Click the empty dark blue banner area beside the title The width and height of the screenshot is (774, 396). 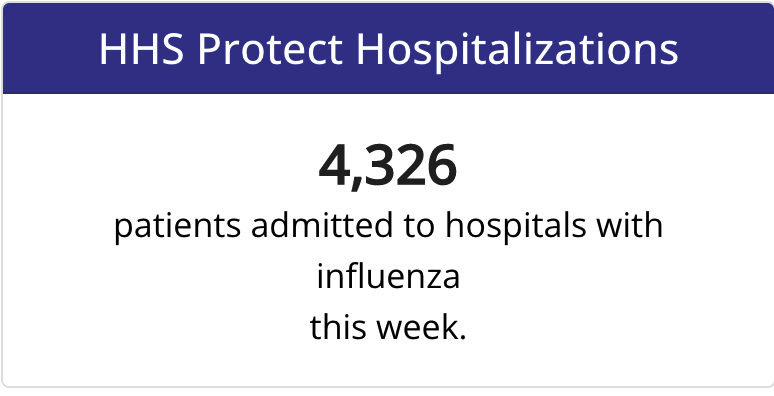(x=726, y=49)
